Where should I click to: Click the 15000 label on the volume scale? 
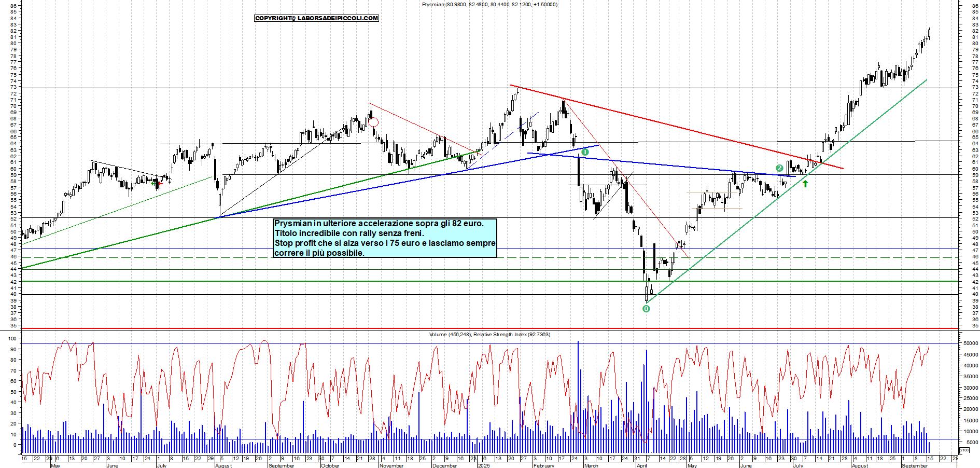click(971, 420)
